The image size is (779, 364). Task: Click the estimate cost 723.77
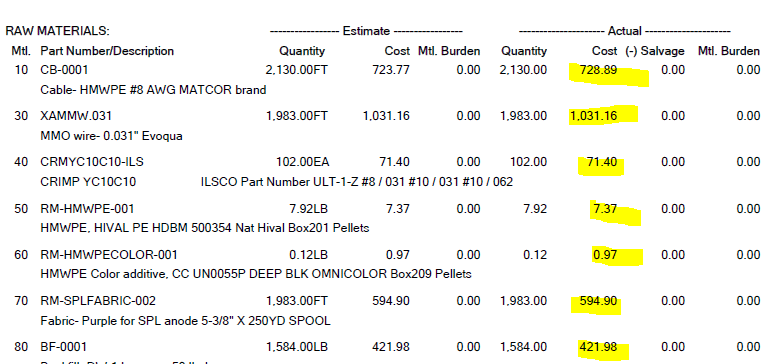pos(391,70)
